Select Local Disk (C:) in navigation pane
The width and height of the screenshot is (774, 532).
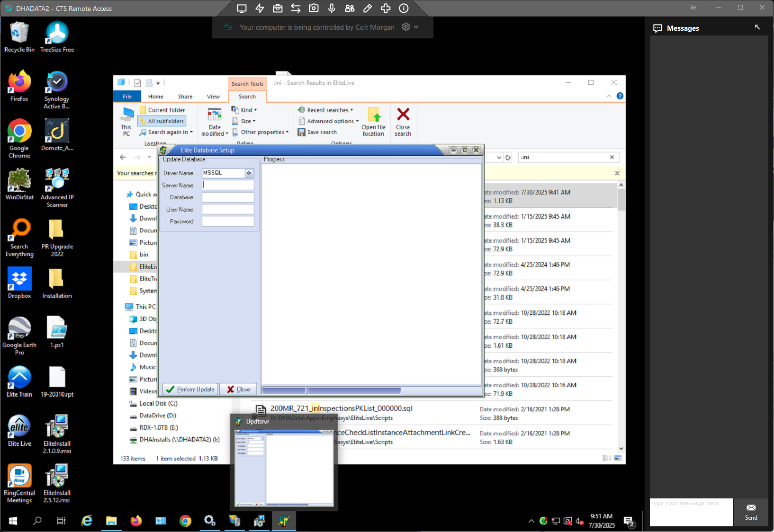pos(158,403)
